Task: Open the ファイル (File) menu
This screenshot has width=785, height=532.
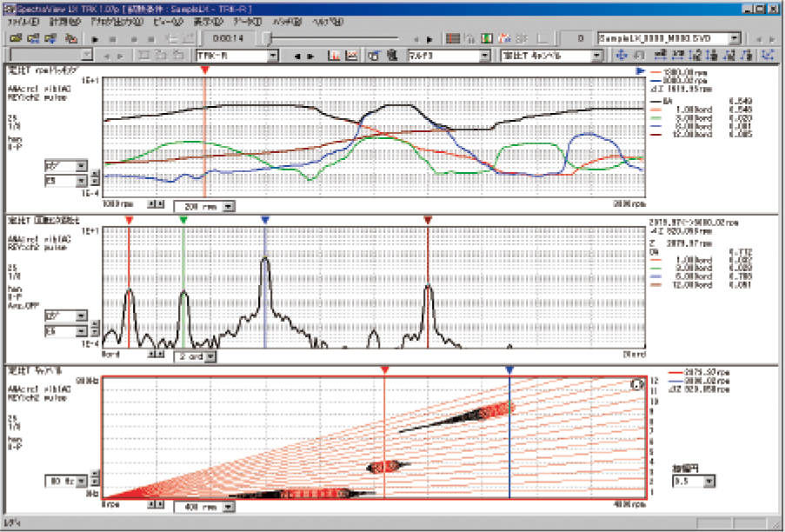Action: 23,22
